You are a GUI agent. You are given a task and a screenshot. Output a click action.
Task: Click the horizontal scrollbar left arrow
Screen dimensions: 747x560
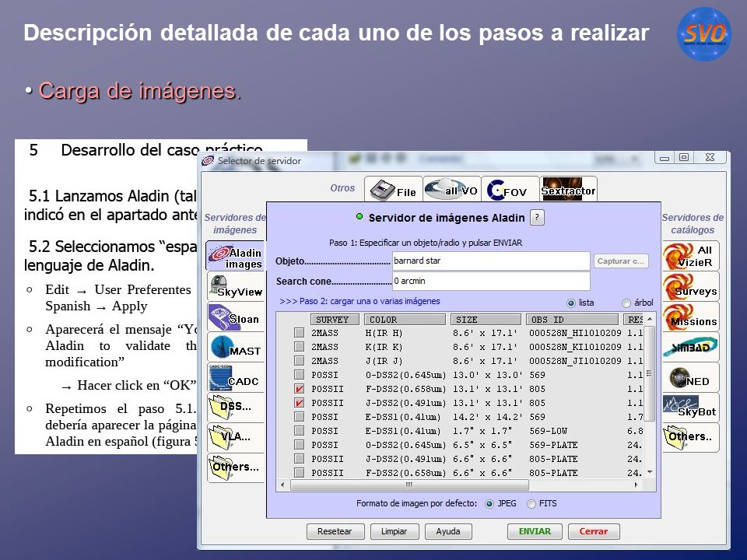point(283,485)
